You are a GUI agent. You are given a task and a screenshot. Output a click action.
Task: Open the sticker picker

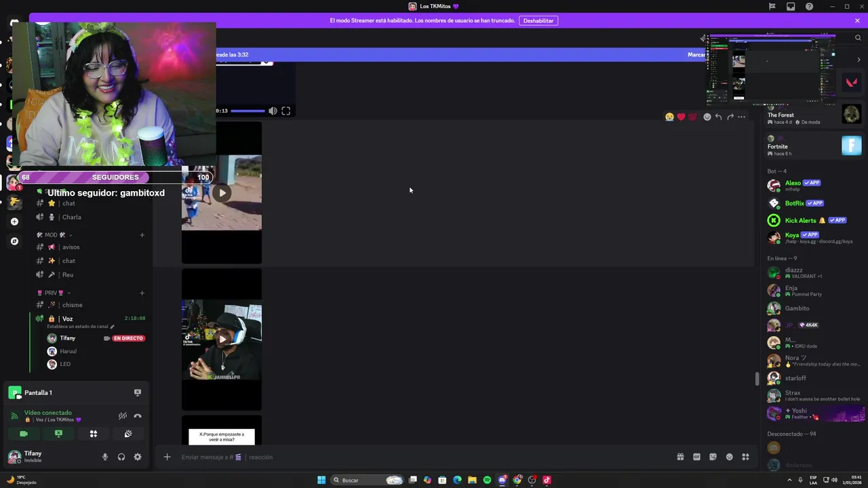[x=713, y=457]
